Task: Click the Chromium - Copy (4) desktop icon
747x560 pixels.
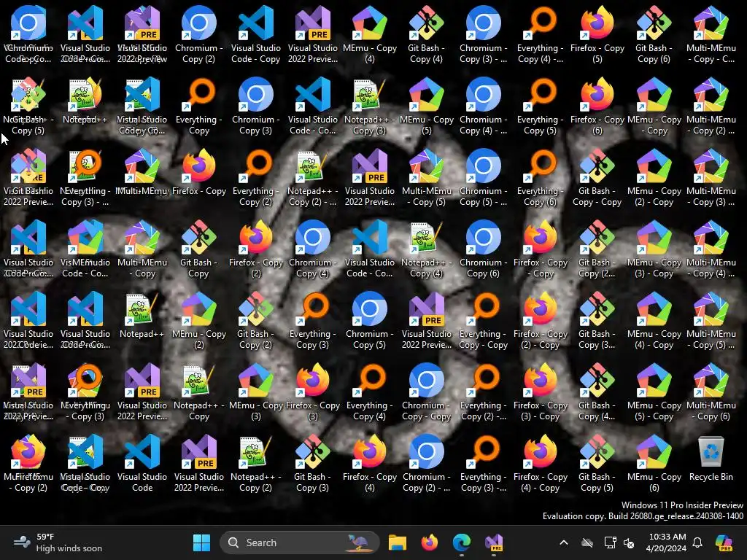Action: (x=312, y=249)
